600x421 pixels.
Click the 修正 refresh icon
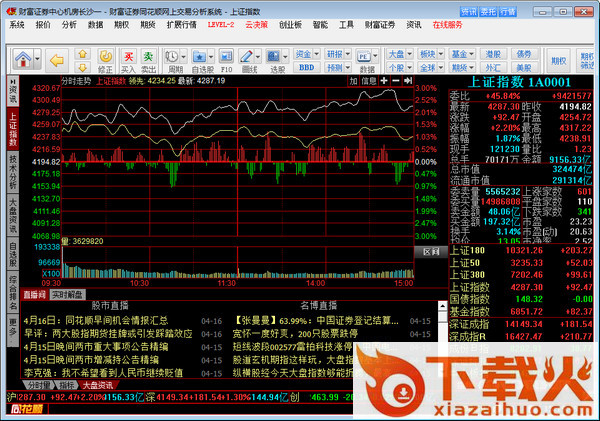[105, 57]
